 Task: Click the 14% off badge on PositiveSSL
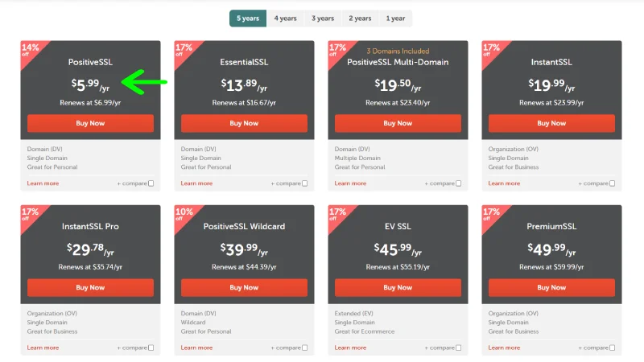click(x=30, y=49)
